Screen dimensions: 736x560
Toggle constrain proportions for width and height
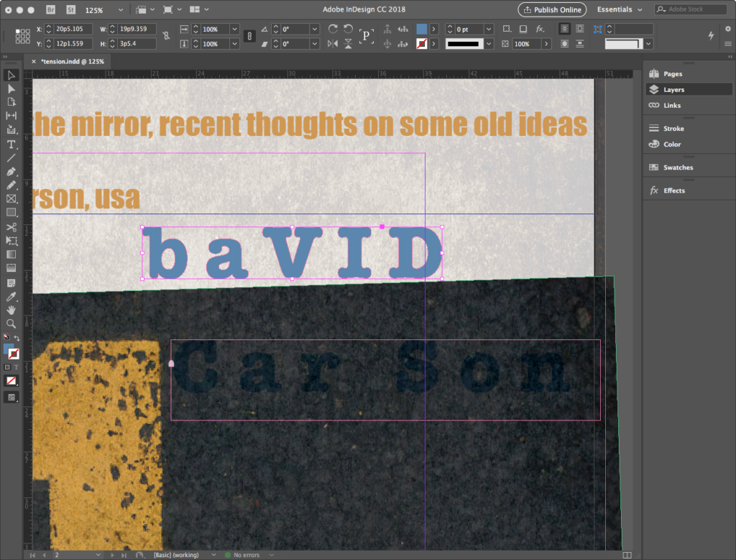pyautogui.click(x=167, y=36)
